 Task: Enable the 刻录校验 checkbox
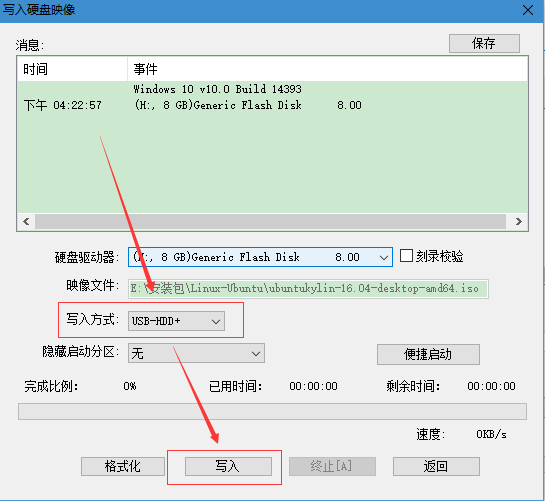point(406,256)
